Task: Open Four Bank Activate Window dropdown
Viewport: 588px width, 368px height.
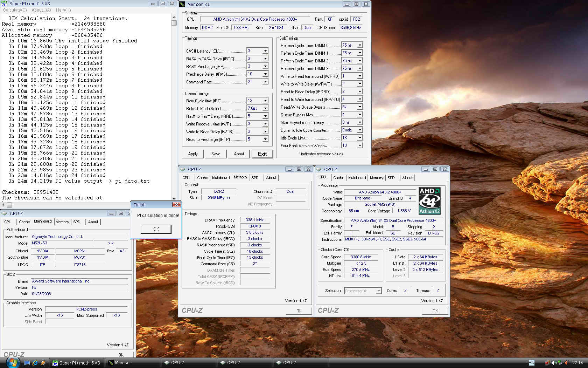Action: (360, 145)
